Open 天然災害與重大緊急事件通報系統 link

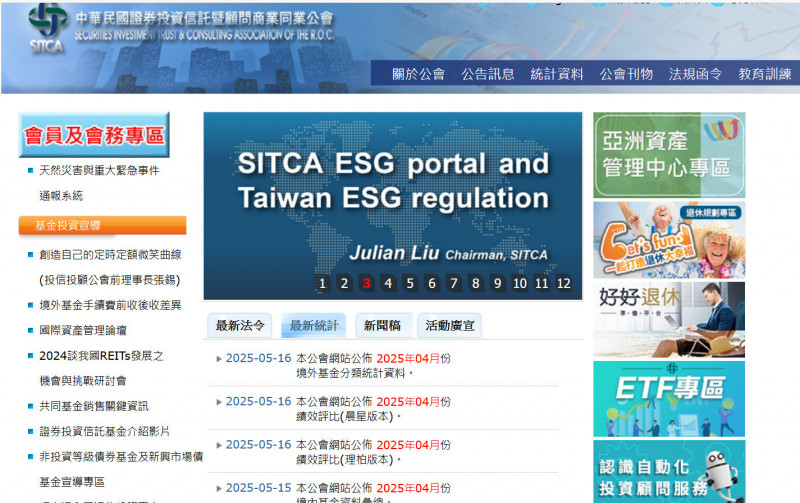pos(99,183)
